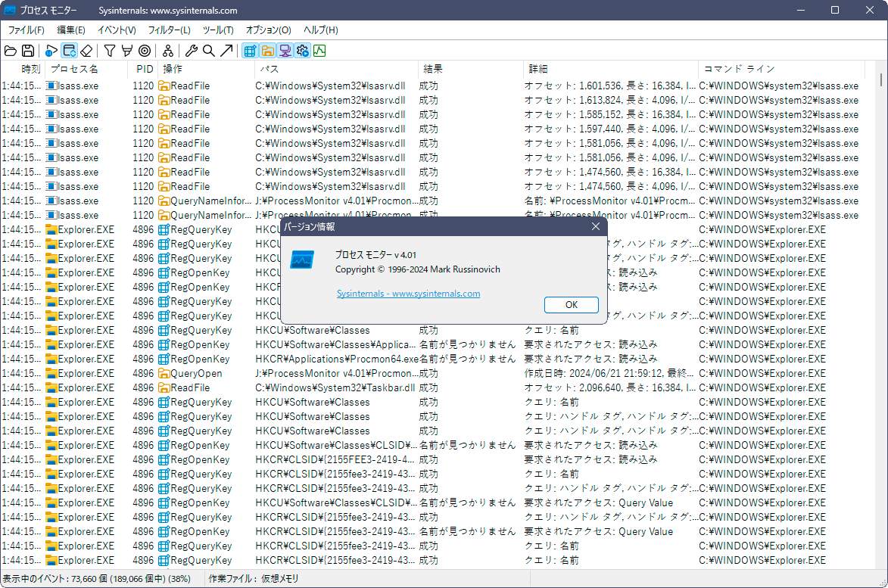The height and width of the screenshot is (588, 888).
Task: Click the target icon to include process
Action: (x=145, y=51)
